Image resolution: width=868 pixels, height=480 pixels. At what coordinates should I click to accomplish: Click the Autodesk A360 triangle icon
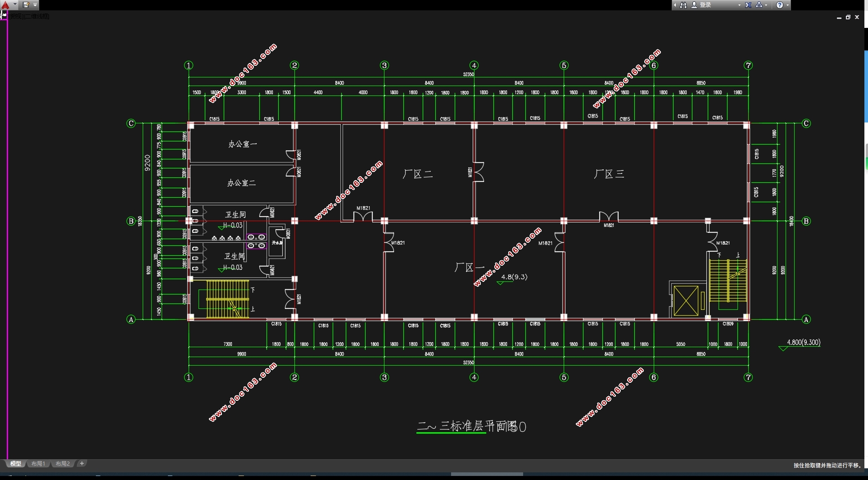click(759, 5)
